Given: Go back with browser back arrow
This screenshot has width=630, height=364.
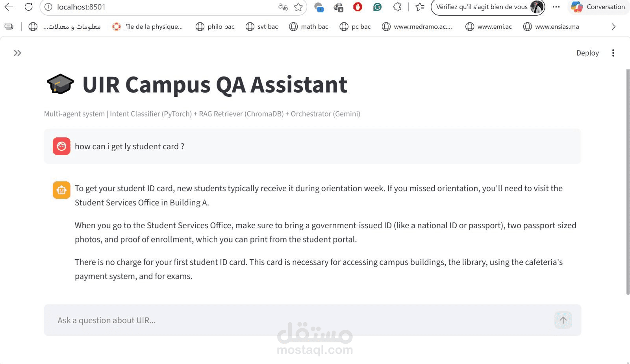Looking at the screenshot, I should [9, 7].
